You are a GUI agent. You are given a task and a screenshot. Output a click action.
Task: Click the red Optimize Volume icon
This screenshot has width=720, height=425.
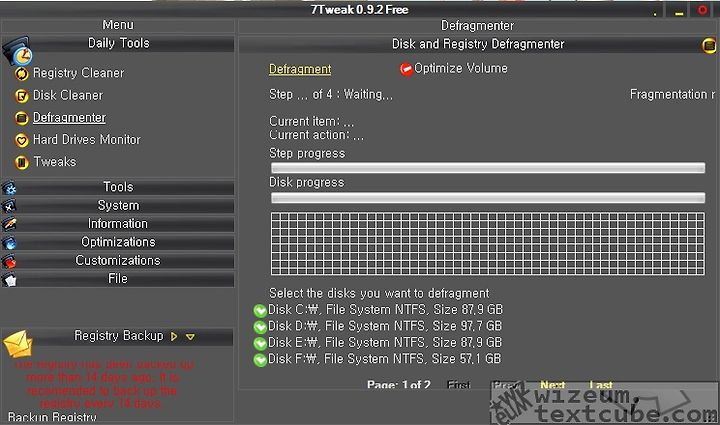(x=406, y=69)
